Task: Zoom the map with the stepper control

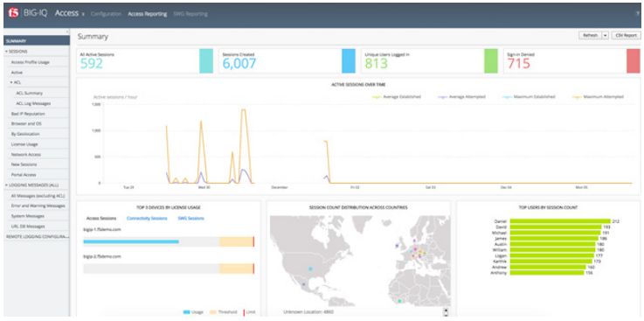Action: tap(446, 312)
